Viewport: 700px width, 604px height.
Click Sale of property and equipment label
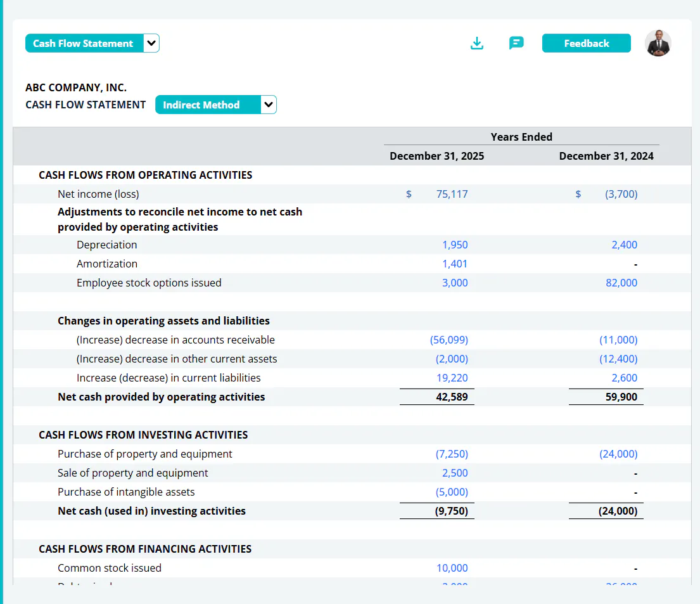click(x=132, y=473)
